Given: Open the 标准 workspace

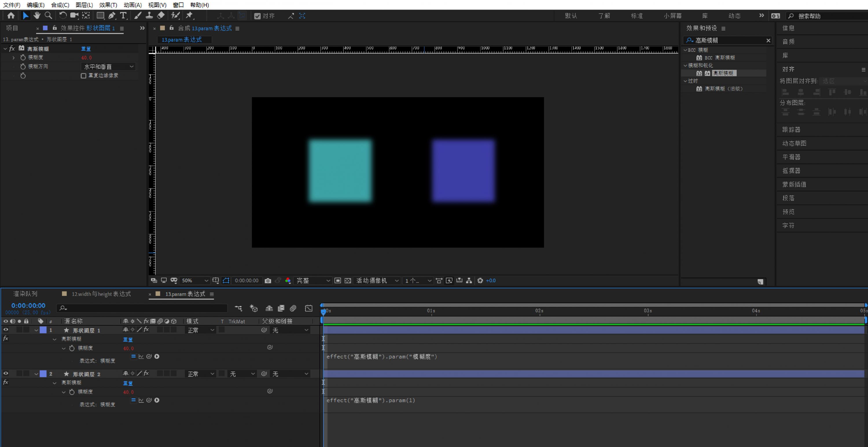Looking at the screenshot, I should (x=637, y=16).
